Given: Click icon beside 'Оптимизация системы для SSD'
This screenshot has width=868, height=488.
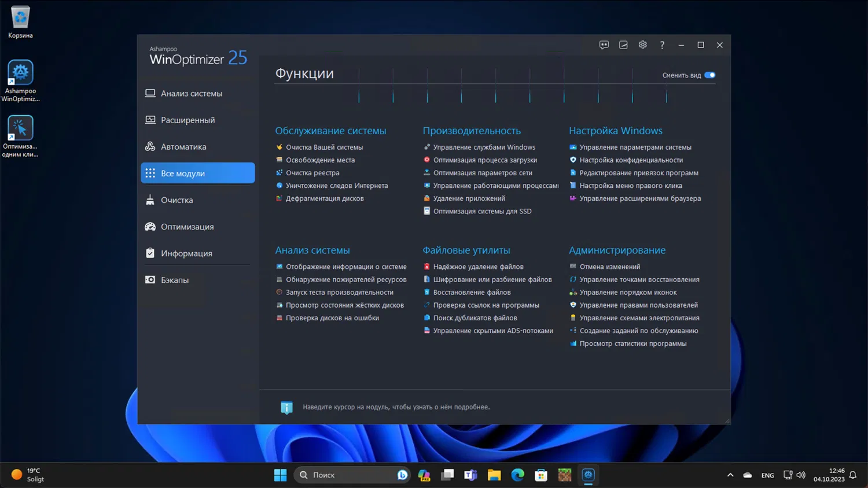Looking at the screenshot, I should click(427, 211).
